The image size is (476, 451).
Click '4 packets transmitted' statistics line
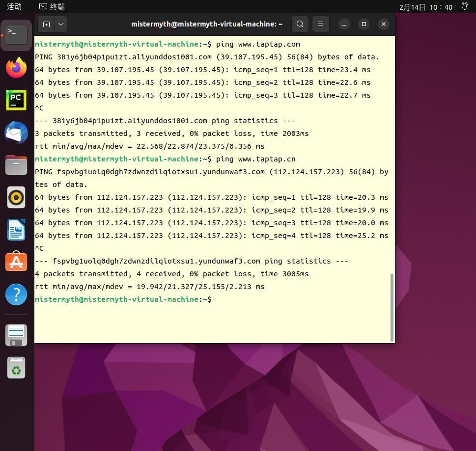click(171, 274)
